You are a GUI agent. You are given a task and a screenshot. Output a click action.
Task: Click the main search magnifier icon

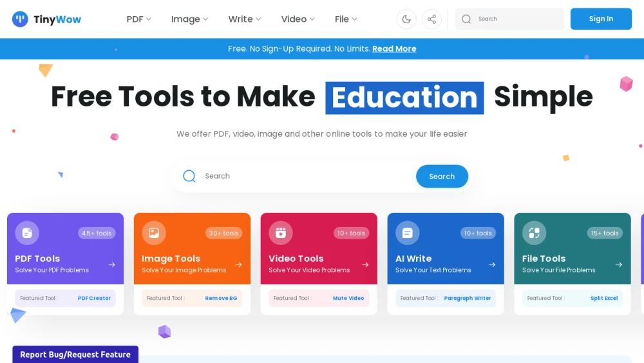tap(189, 176)
